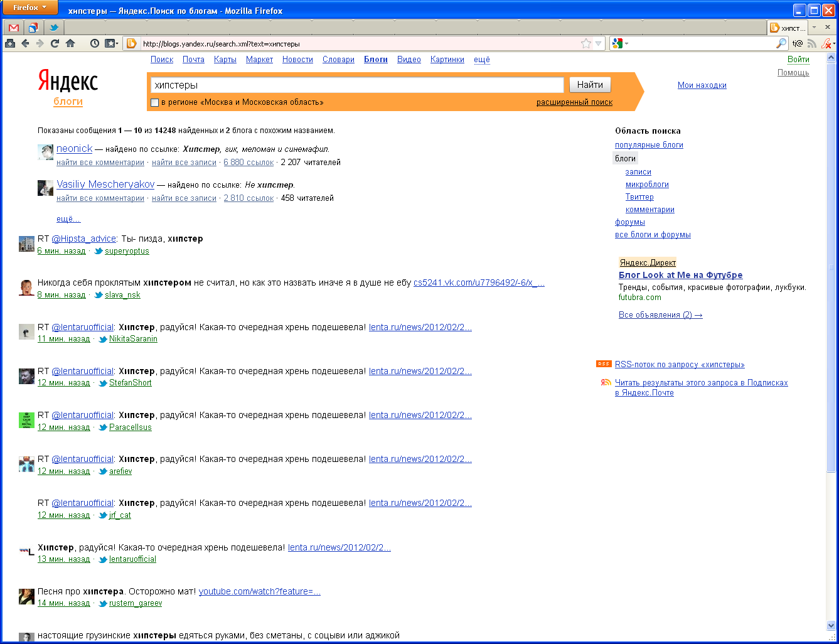Viewport: 839px width, 644px height.
Task: Expand more blogs via ещё… link
Action: point(68,219)
